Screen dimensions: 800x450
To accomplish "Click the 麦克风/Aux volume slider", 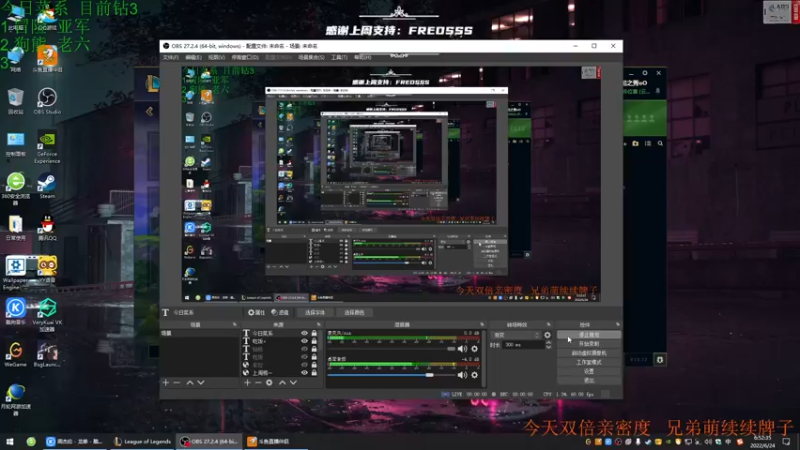I will pos(391,349).
